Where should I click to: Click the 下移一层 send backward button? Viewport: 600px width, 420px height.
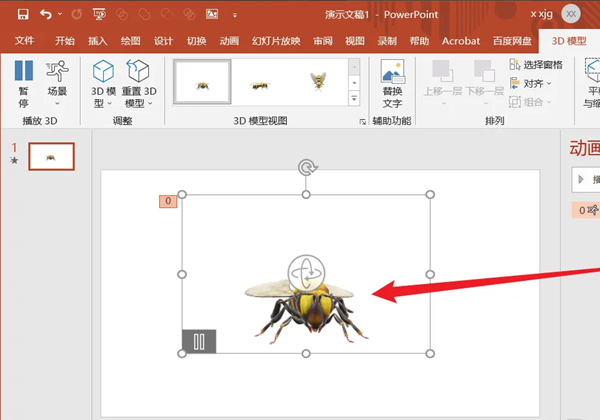pos(484,83)
